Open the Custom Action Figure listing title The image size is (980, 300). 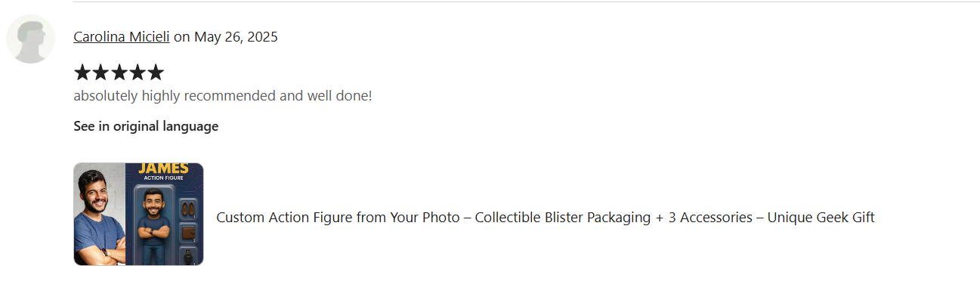(545, 218)
